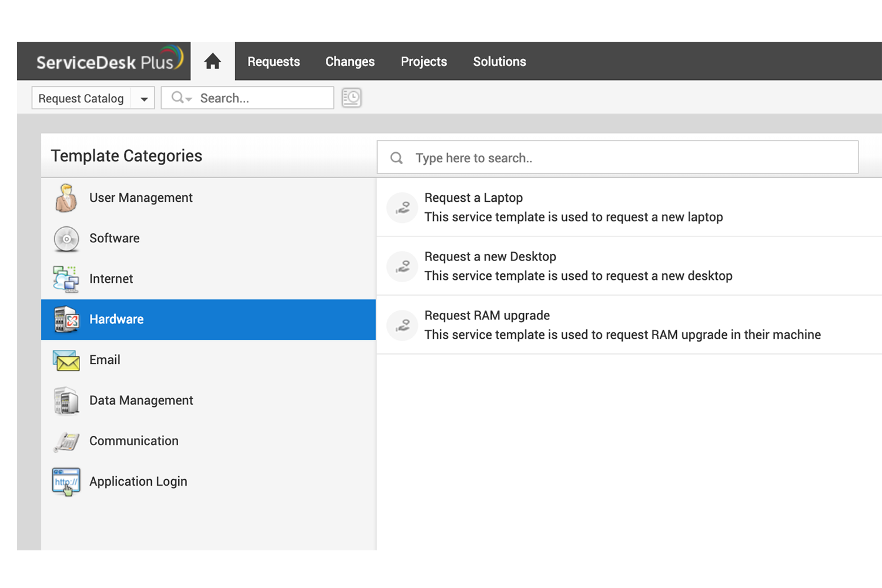This screenshot has height=588, width=882.
Task: Click the Home icon in navigation bar
Action: (212, 61)
